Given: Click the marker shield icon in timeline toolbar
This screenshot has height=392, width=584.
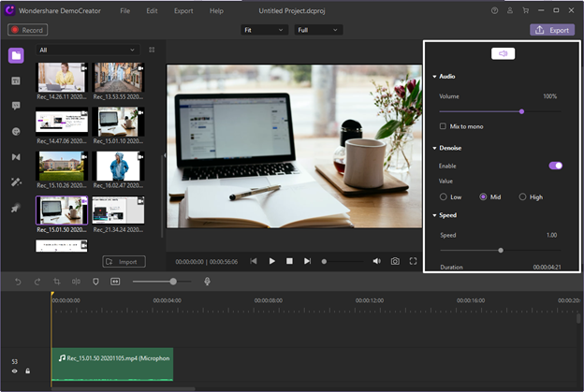Looking at the screenshot, I should click(x=95, y=281).
